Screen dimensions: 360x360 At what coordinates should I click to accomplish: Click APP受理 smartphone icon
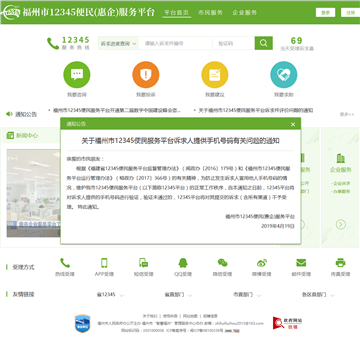104,263
